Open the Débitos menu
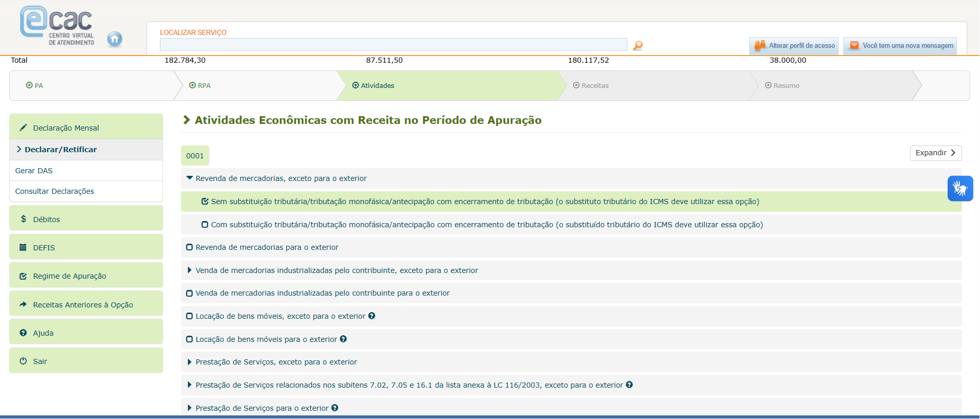Image resolution: width=980 pixels, height=419 pixels. (86, 218)
